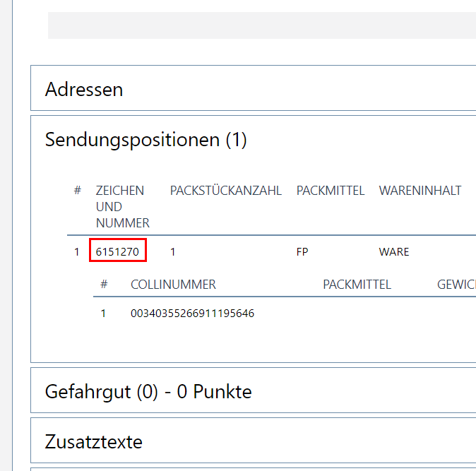Click the COLLINUMMER column header
476x471 pixels.
(173, 285)
